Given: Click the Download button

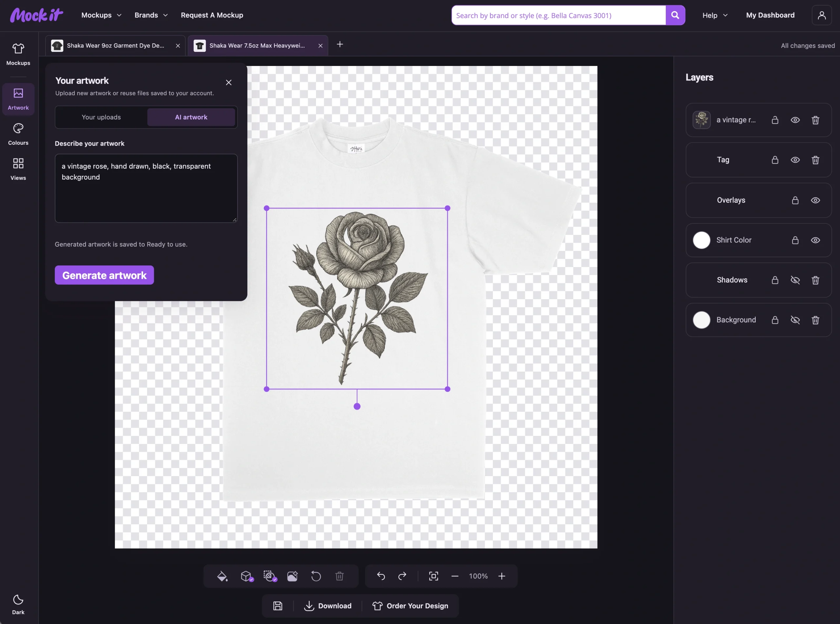Looking at the screenshot, I should (327, 606).
